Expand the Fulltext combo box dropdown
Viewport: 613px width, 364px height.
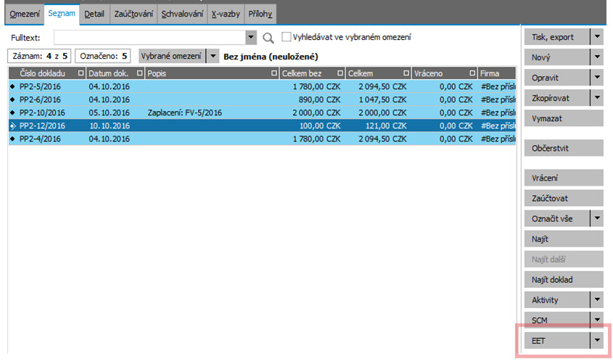coord(252,37)
